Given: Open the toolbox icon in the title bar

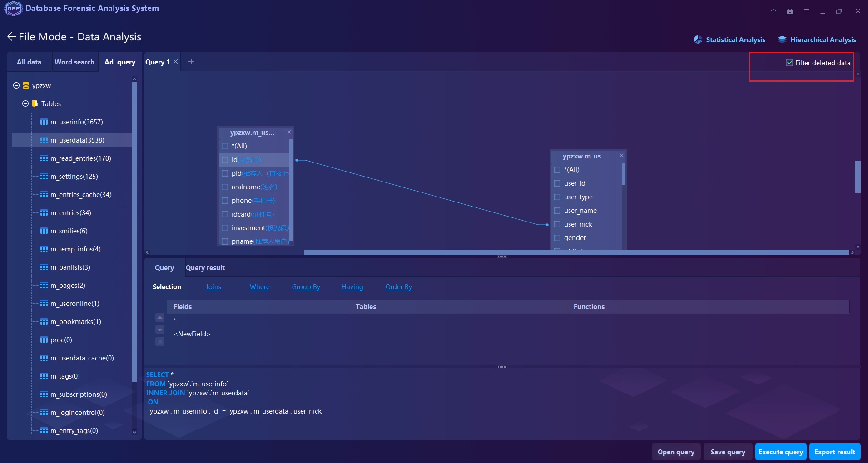Looking at the screenshot, I should click(790, 11).
